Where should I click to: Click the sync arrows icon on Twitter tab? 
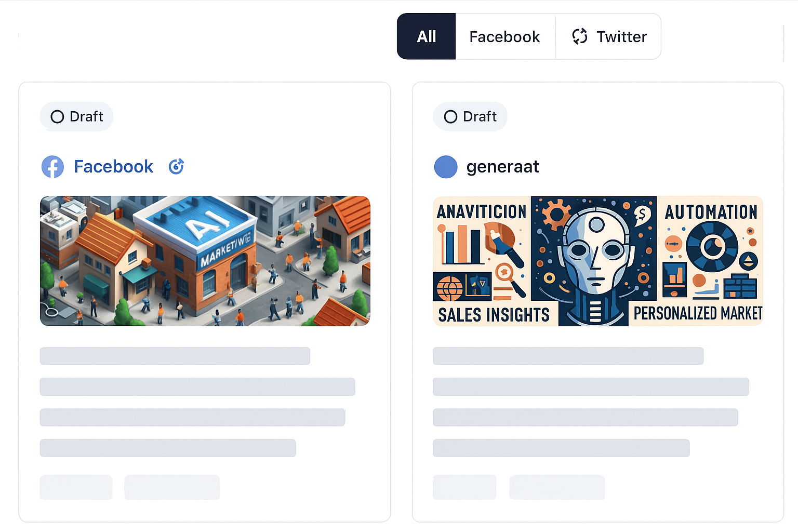click(580, 36)
